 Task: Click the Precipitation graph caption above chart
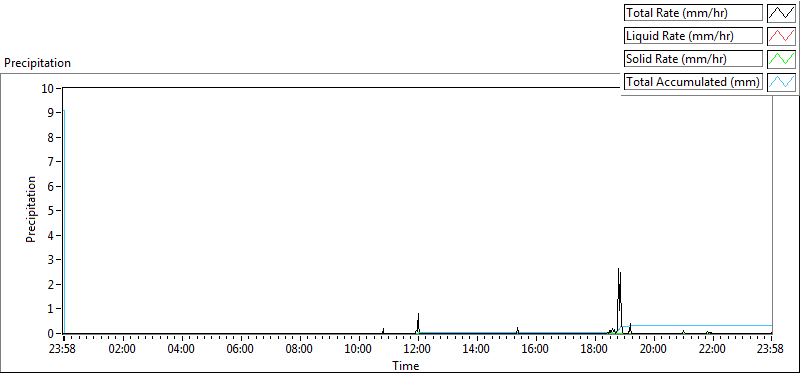click(37, 63)
